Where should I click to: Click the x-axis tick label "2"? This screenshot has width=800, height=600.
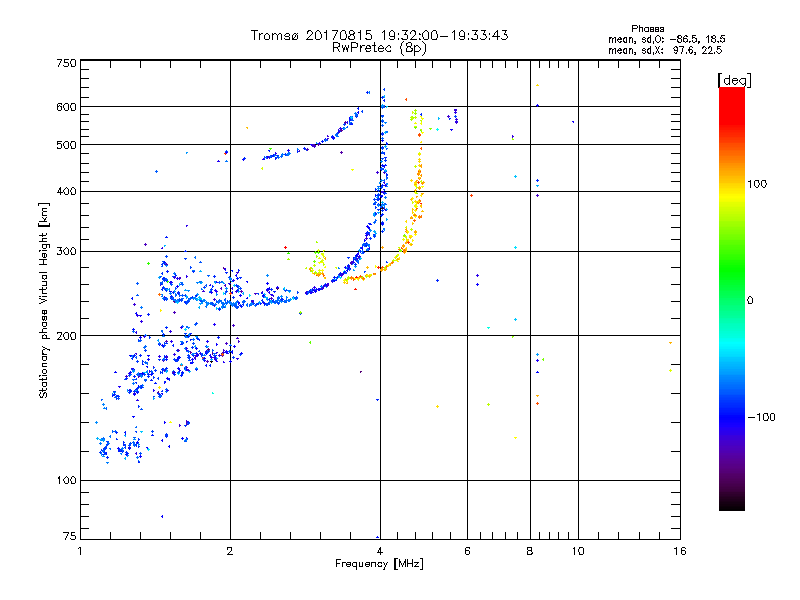tap(230, 551)
